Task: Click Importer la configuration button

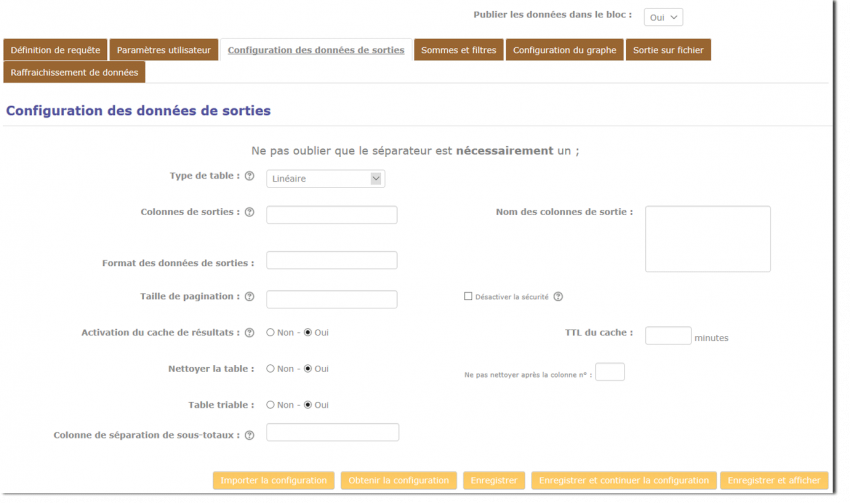Action: click(273, 480)
